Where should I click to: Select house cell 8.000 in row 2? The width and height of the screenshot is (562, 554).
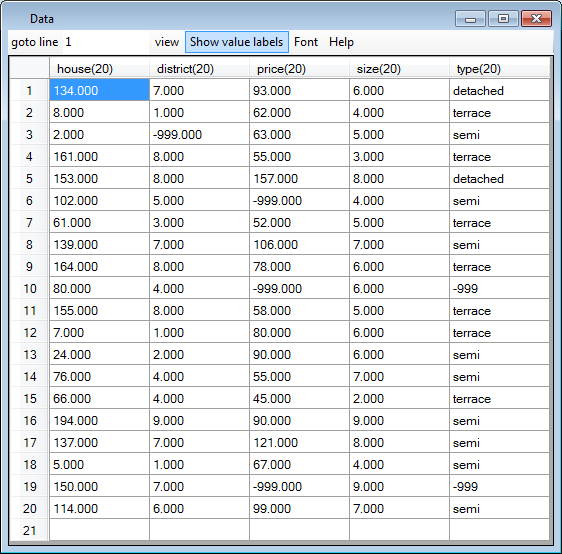(99, 112)
